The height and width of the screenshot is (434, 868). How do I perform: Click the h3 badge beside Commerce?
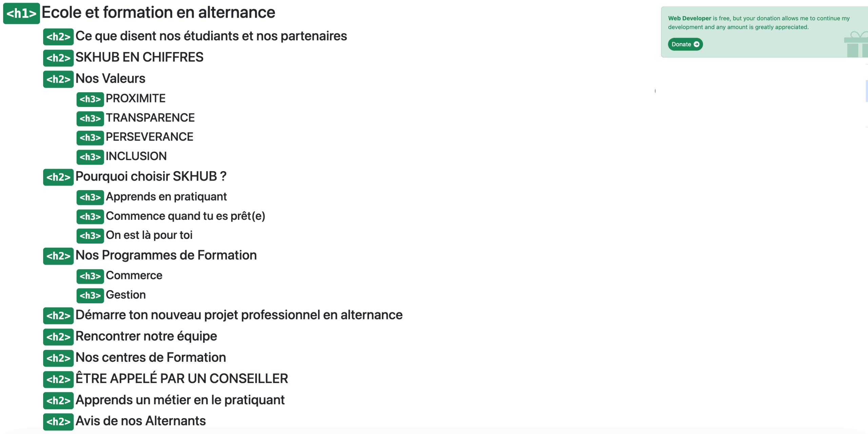pyautogui.click(x=90, y=276)
